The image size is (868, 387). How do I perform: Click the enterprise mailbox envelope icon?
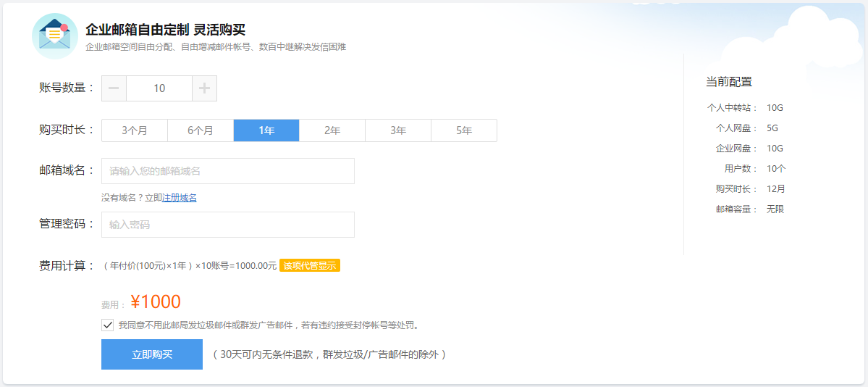coord(55,36)
